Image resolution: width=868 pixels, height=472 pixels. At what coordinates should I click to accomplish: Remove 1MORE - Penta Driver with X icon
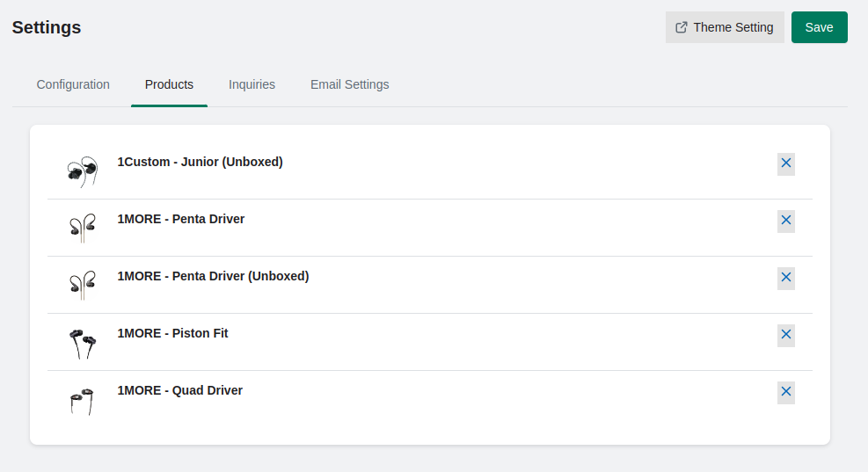click(x=785, y=221)
